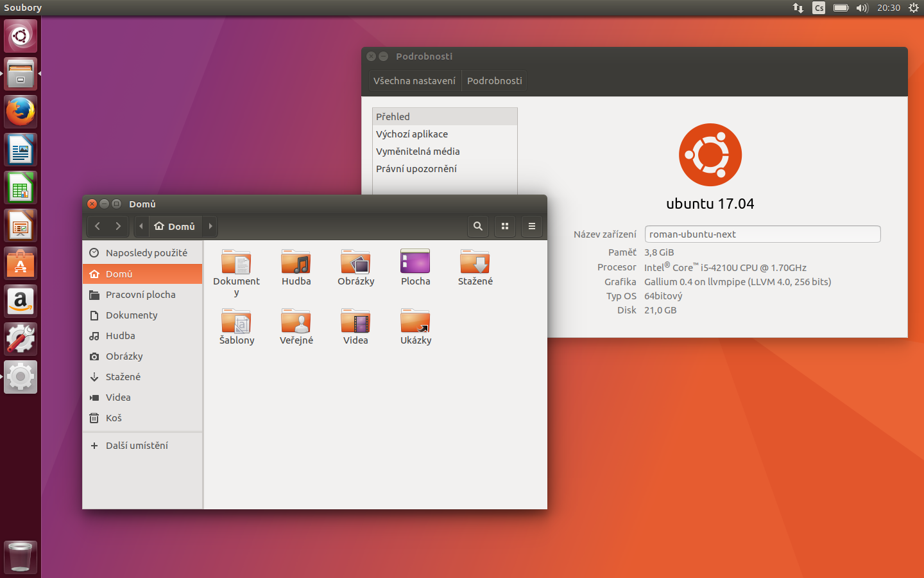Select Výchozí aplikace in Details settings

coord(411,134)
